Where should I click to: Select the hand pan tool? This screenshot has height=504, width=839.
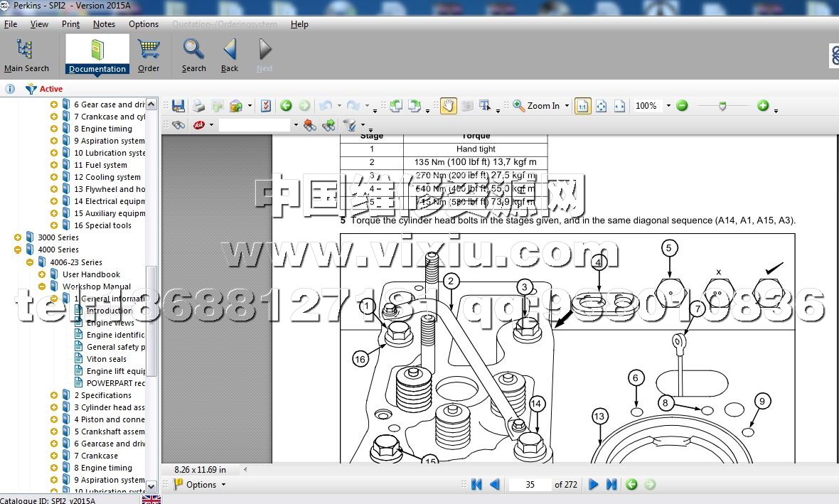click(448, 106)
